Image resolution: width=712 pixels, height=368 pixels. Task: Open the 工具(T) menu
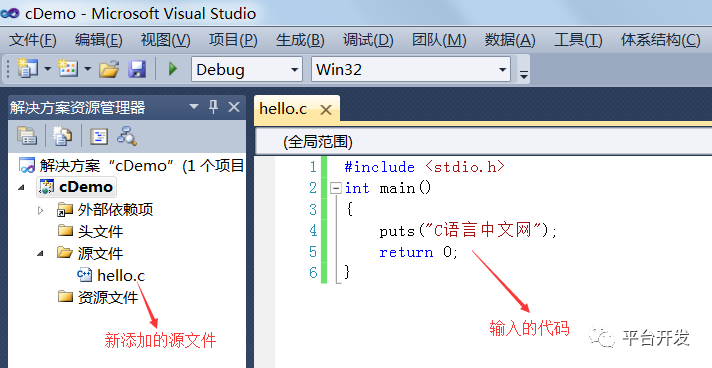point(578,40)
